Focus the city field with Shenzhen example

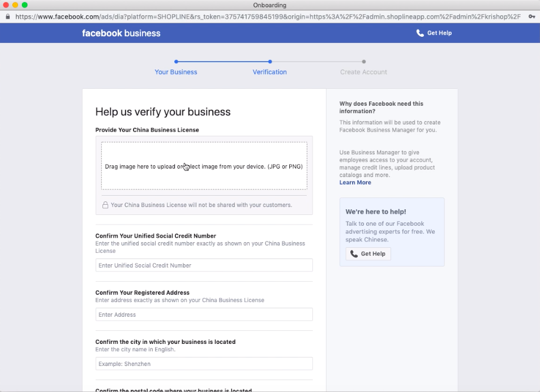click(x=204, y=364)
